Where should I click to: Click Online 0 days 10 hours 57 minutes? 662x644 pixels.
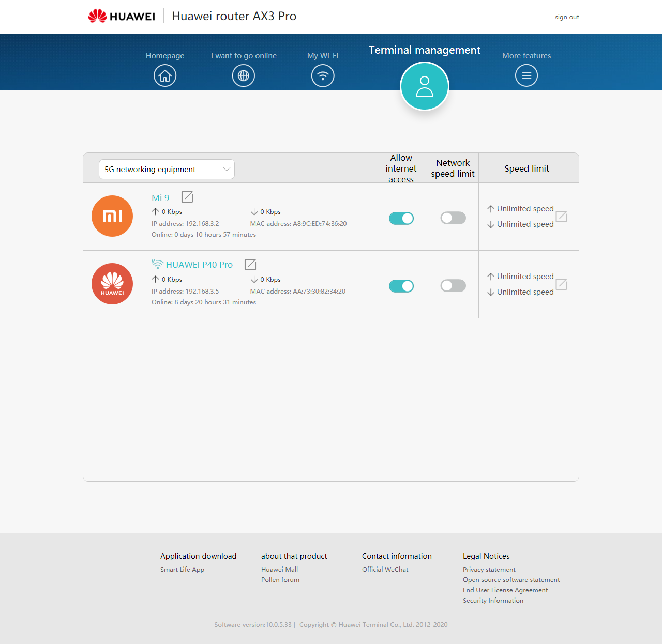(x=204, y=235)
